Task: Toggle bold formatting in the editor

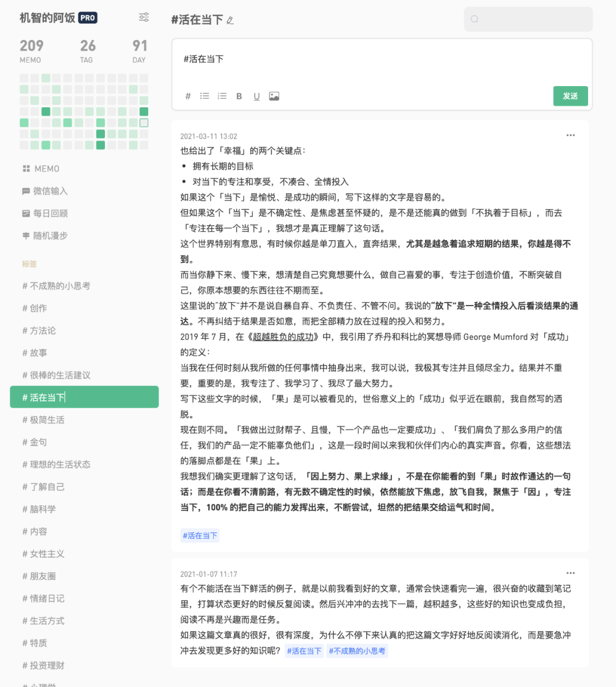Action: tap(239, 96)
